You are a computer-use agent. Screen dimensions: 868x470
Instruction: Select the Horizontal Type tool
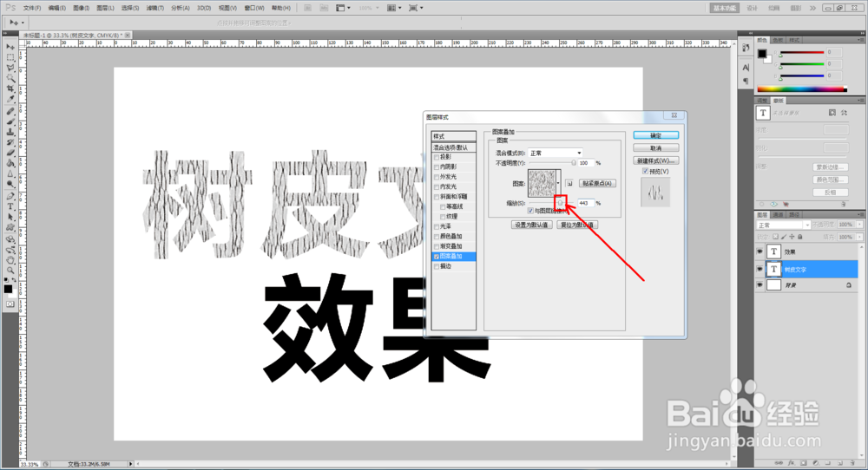click(x=10, y=207)
